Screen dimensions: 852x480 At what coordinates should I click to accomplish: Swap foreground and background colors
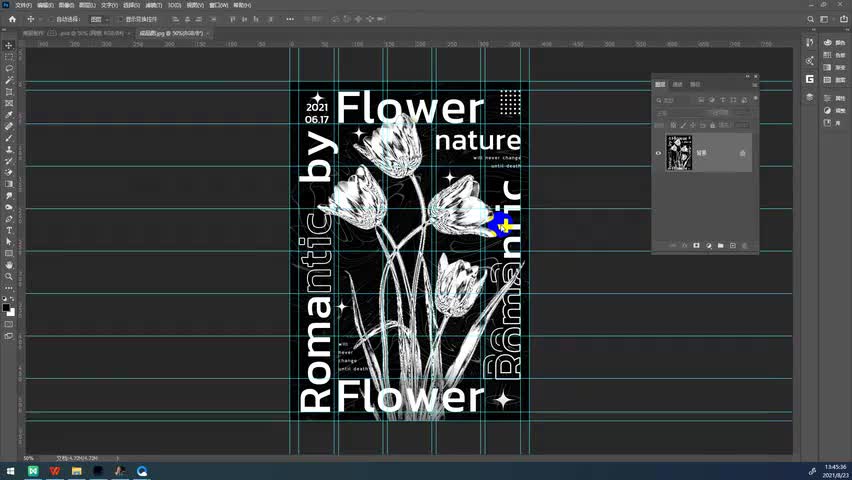tap(13, 299)
